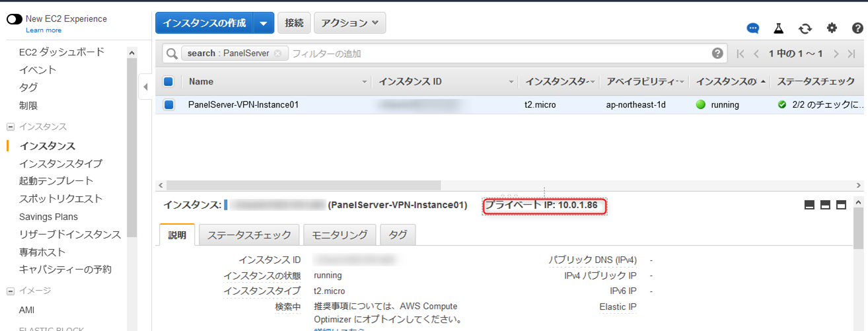Click the horizontal table scrollbar
The width and height of the screenshot is (868, 331).
303,185
